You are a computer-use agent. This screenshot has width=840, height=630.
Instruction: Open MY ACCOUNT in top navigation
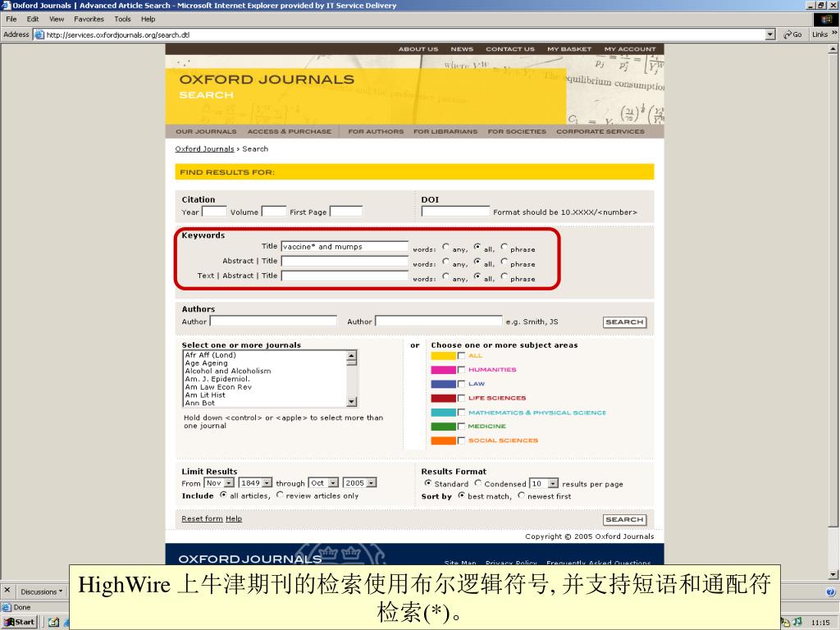point(630,48)
